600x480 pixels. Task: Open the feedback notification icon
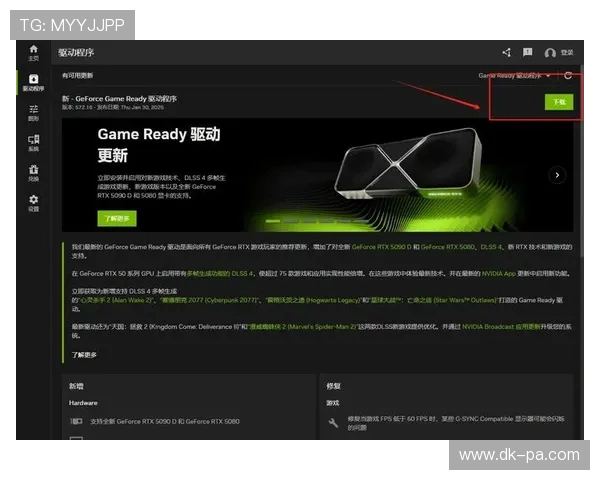527,52
